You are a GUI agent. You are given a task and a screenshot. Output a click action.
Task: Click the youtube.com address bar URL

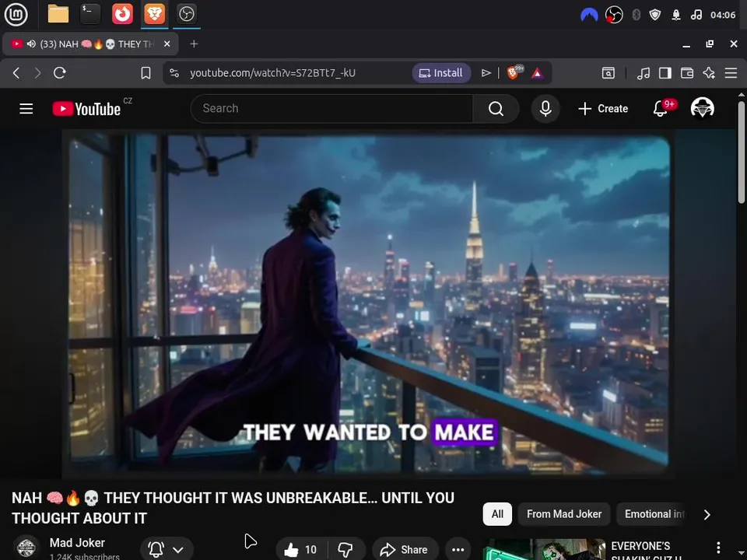click(x=272, y=73)
